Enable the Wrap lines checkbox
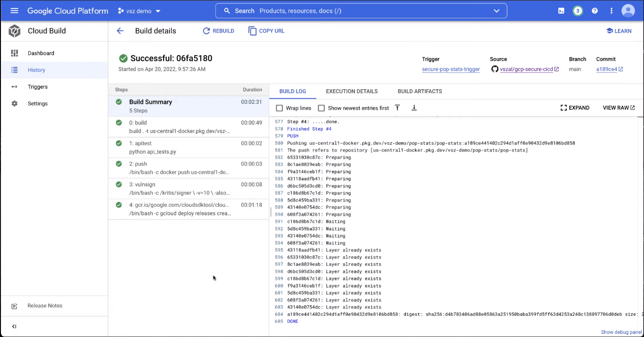 point(280,108)
